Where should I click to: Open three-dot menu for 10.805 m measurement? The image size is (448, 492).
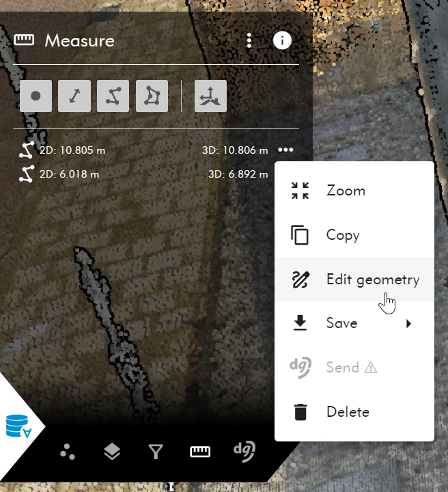[x=285, y=150]
